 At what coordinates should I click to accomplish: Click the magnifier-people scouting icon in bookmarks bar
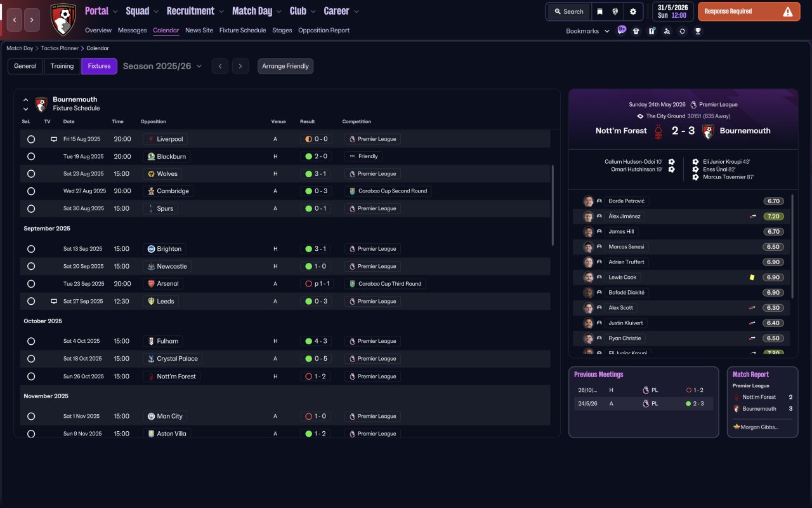667,30
